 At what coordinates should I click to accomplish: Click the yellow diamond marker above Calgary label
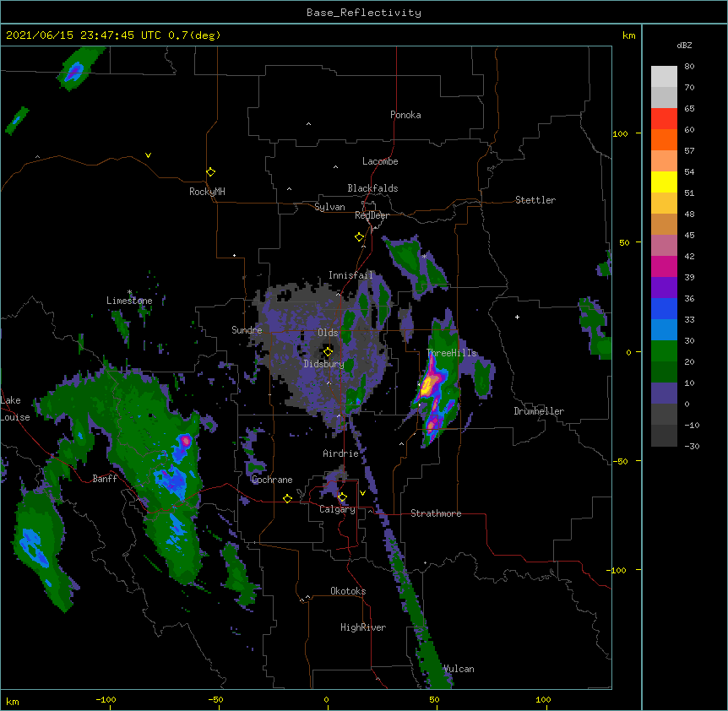click(342, 497)
